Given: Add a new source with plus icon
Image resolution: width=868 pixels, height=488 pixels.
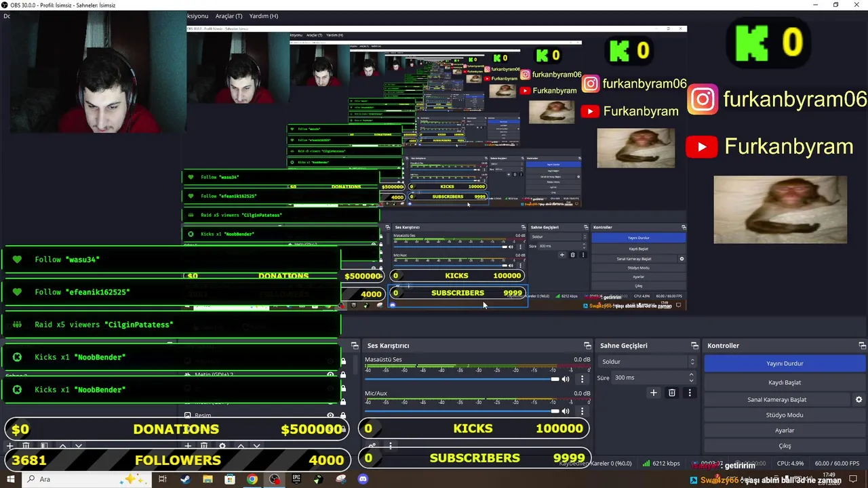Looking at the screenshot, I should coord(188,446).
